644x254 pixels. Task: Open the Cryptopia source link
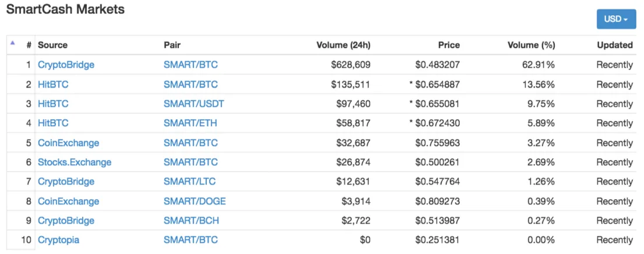58,240
